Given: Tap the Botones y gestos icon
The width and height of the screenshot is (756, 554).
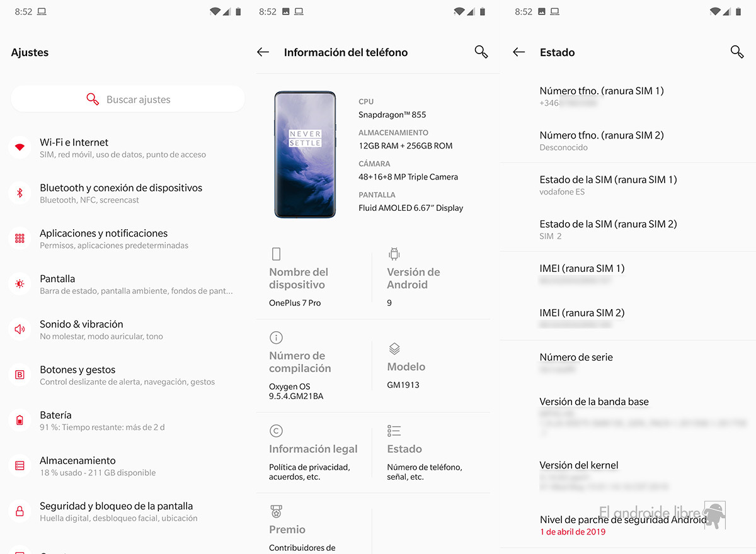Looking at the screenshot, I should click(20, 375).
